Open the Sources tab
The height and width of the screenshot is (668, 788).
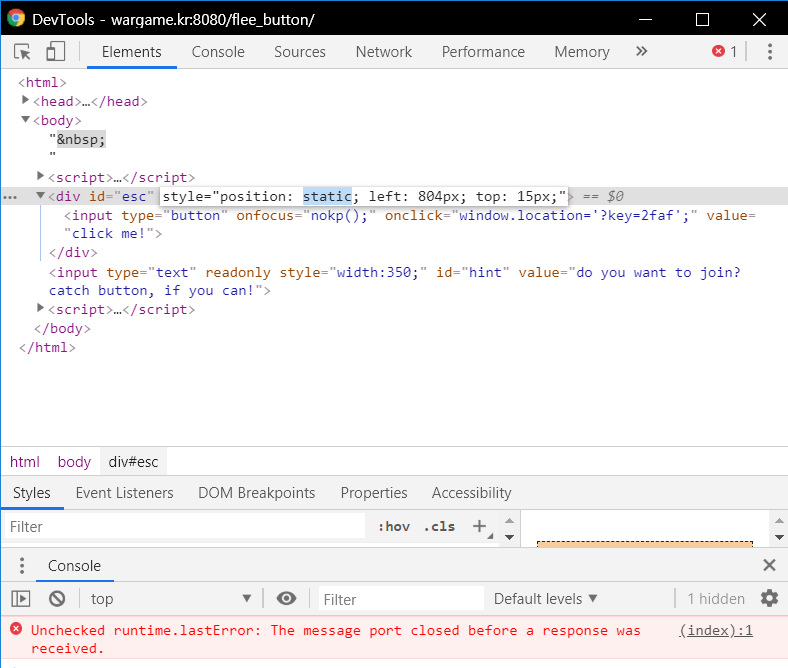(300, 52)
